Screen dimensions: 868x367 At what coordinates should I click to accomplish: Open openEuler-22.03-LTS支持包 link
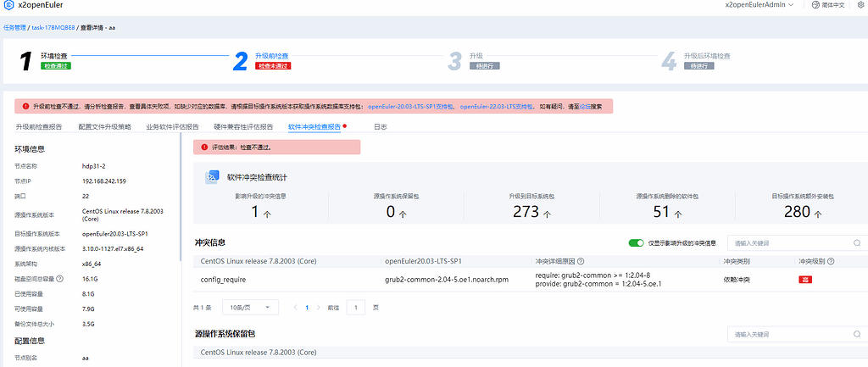(x=497, y=107)
